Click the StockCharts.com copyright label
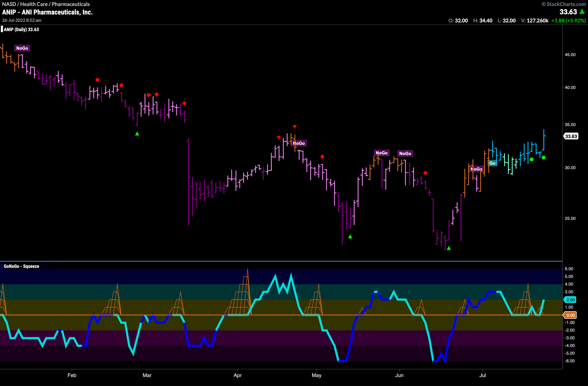 pyautogui.click(x=563, y=4)
